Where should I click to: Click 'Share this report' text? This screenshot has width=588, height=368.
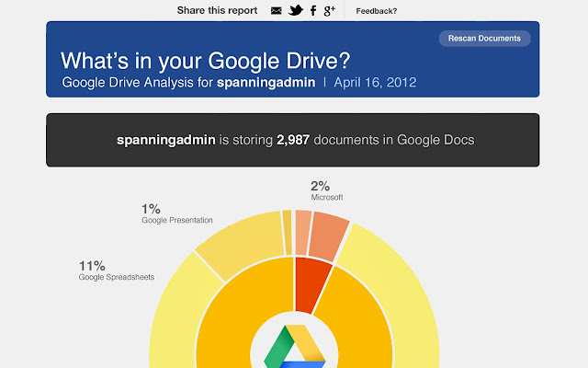pos(217,10)
